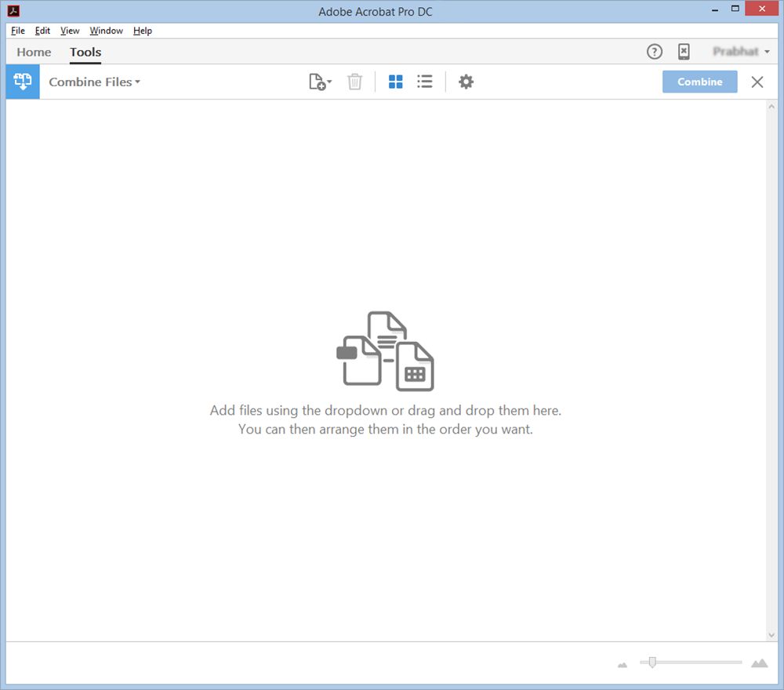This screenshot has height=690, width=784.
Task: Click the Add Files page icon
Action: (317, 82)
